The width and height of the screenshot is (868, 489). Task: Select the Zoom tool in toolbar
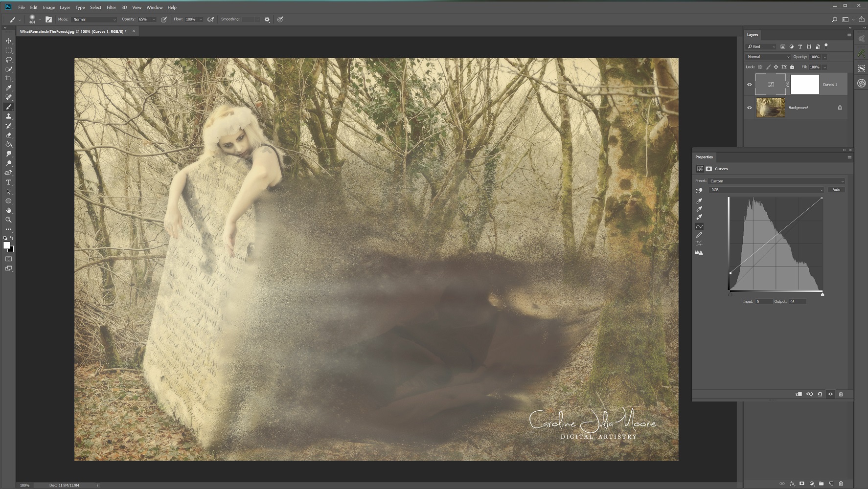(9, 220)
